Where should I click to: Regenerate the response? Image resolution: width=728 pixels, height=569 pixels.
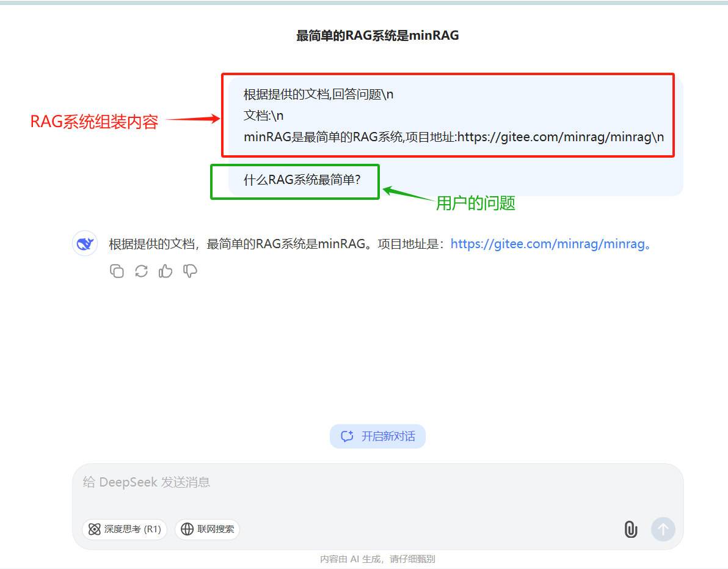pyautogui.click(x=141, y=271)
